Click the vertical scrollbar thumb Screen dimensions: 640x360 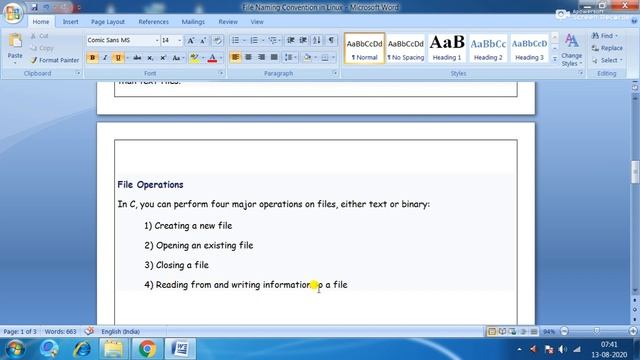tap(635, 172)
